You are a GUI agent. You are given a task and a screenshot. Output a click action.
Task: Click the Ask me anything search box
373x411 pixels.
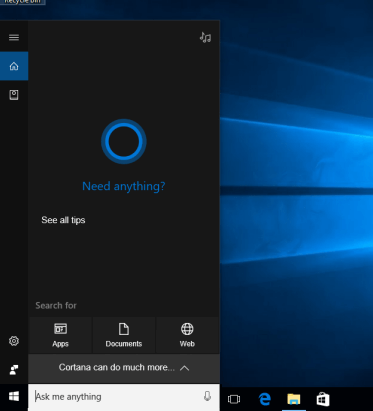pos(124,397)
